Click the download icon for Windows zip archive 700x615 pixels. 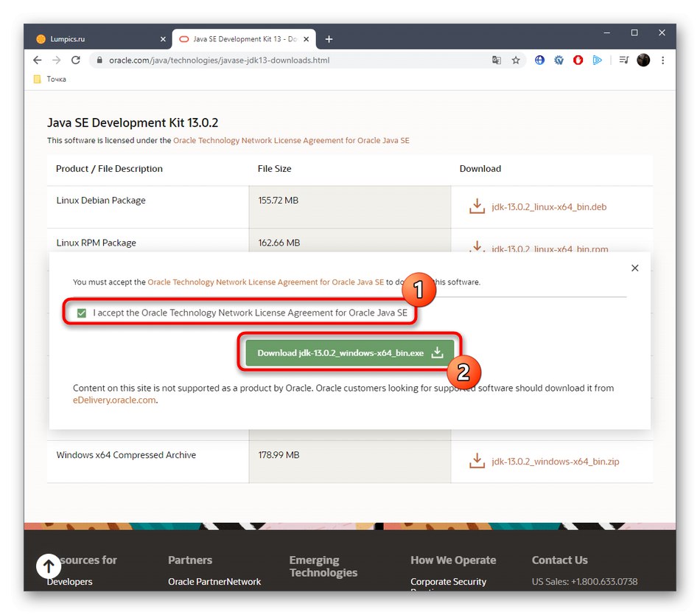point(477,461)
